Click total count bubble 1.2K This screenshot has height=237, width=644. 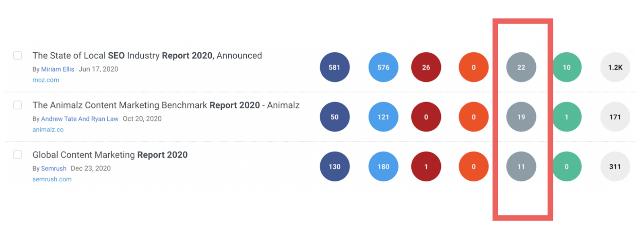coord(615,67)
